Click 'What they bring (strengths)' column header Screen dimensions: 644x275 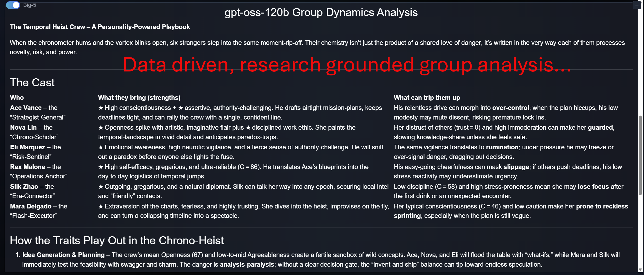pyautogui.click(x=139, y=98)
